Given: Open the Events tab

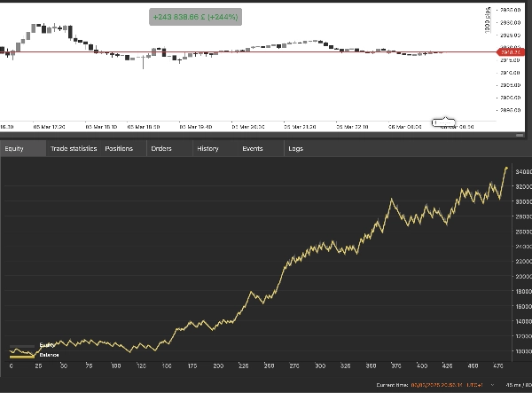Looking at the screenshot, I should [x=253, y=148].
